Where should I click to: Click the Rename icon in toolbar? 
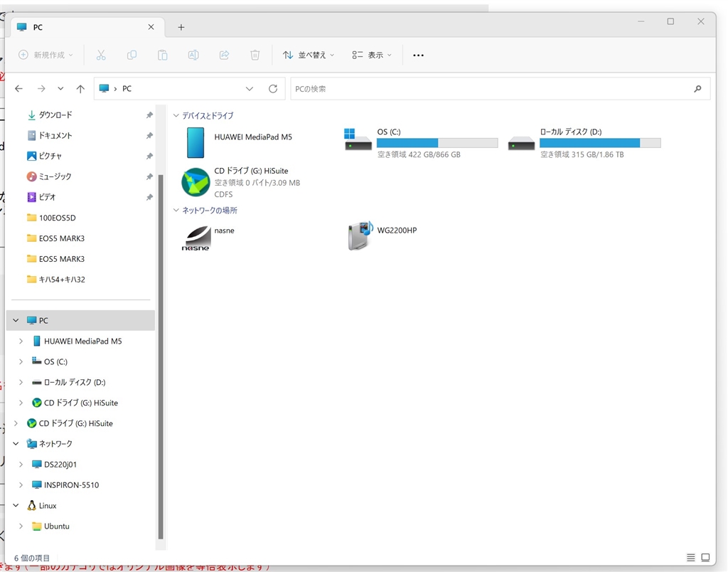(x=193, y=55)
